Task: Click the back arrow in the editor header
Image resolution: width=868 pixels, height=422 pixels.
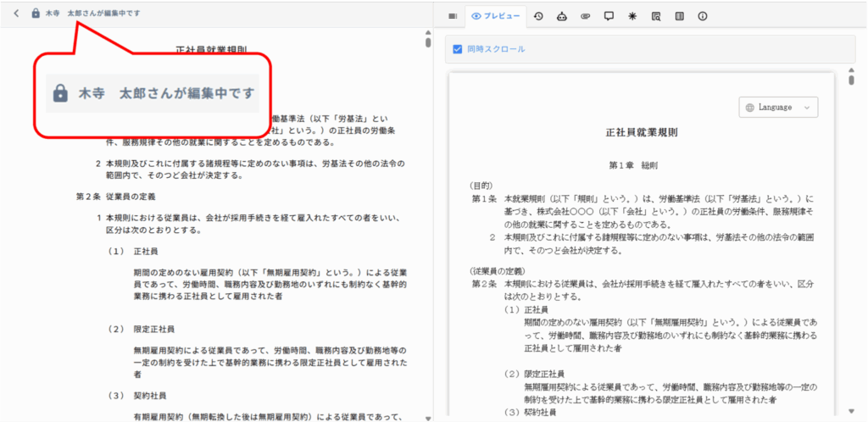Action: click(x=16, y=14)
